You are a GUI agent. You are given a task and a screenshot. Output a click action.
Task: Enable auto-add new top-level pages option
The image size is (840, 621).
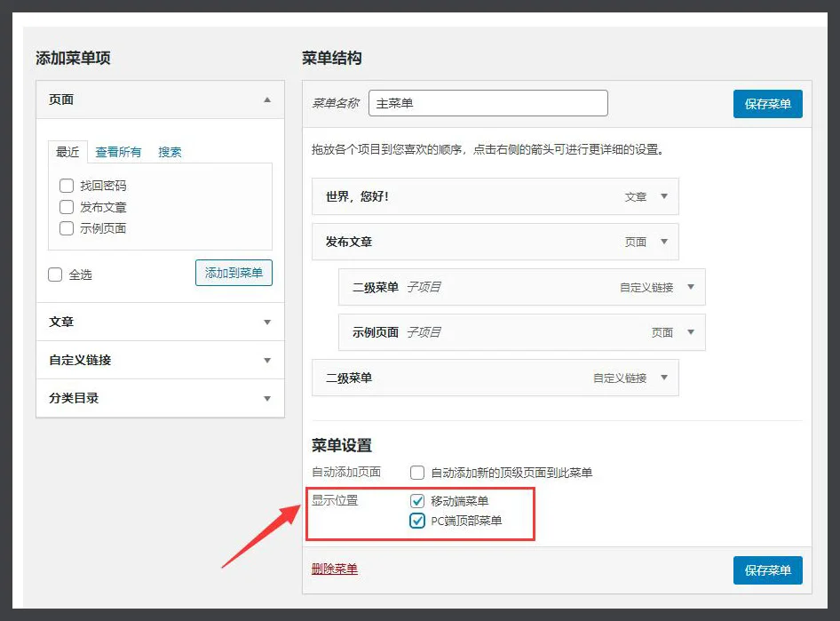[417, 473]
